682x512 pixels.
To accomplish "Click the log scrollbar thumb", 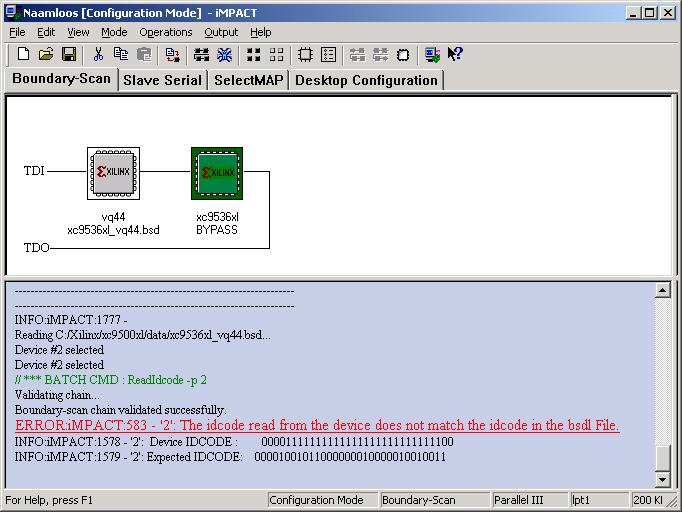I will tap(662, 458).
